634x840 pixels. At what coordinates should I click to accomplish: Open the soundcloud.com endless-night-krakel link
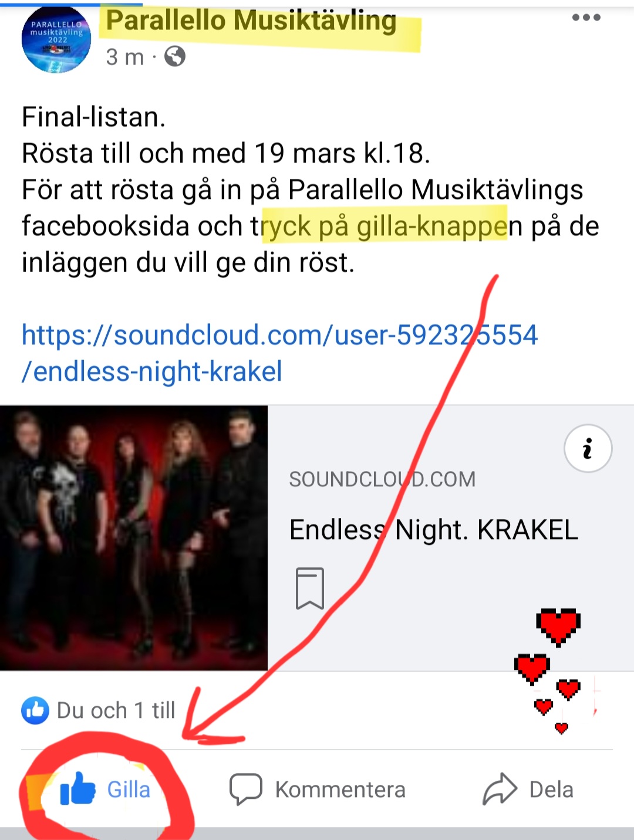point(279,353)
